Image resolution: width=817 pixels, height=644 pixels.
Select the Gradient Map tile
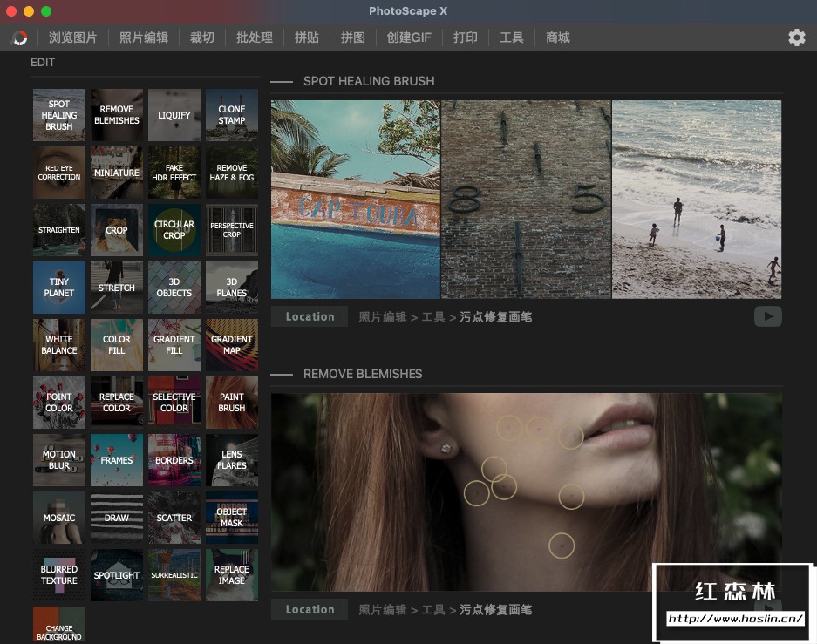pyautogui.click(x=232, y=344)
